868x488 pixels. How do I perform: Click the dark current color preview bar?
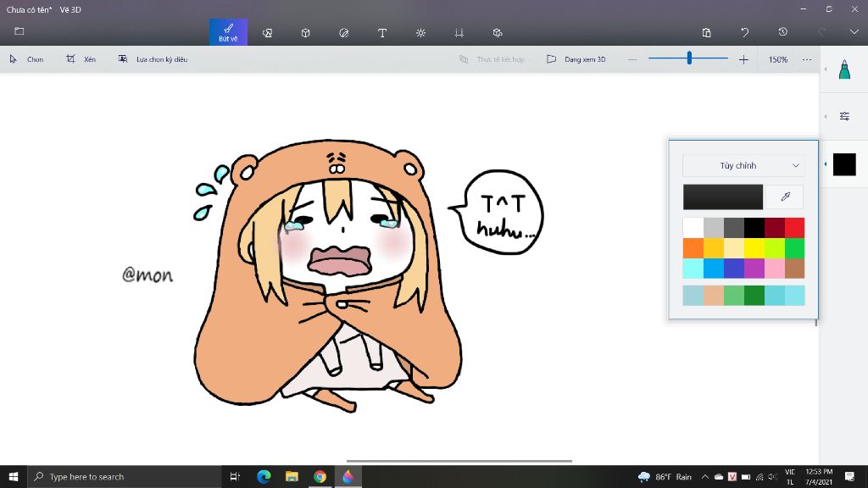click(722, 197)
